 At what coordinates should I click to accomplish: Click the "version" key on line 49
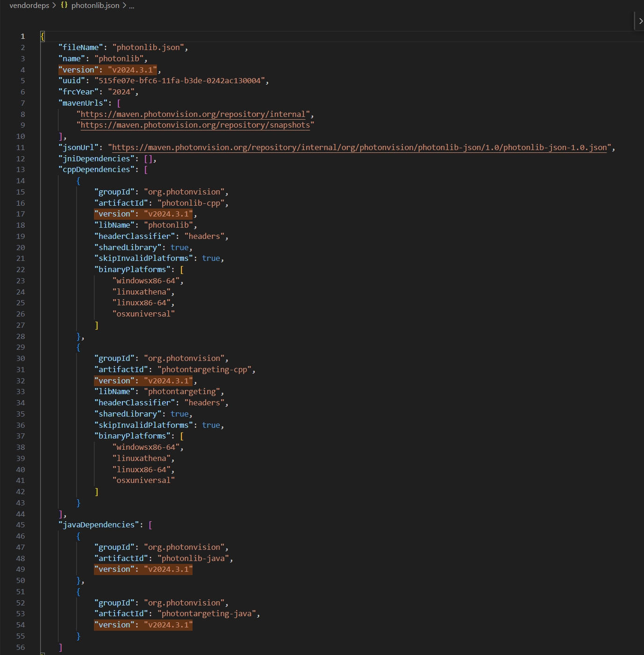coord(114,569)
